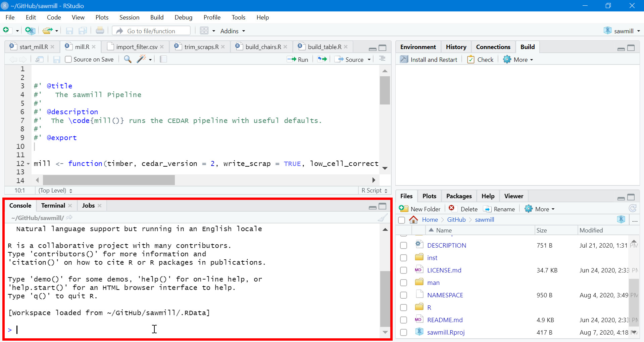644x342 pixels.
Task: Open the Top Level scope selector
Action: coord(55,190)
